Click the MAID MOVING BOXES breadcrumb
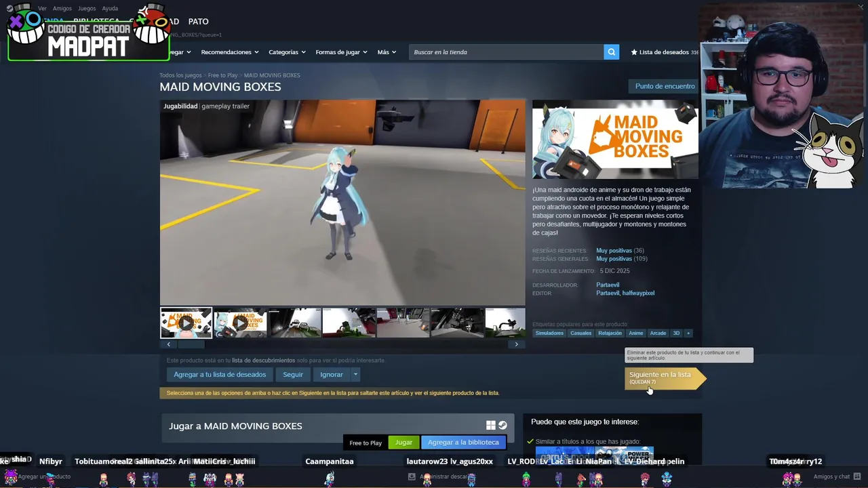This screenshot has height=488, width=868. [272, 75]
